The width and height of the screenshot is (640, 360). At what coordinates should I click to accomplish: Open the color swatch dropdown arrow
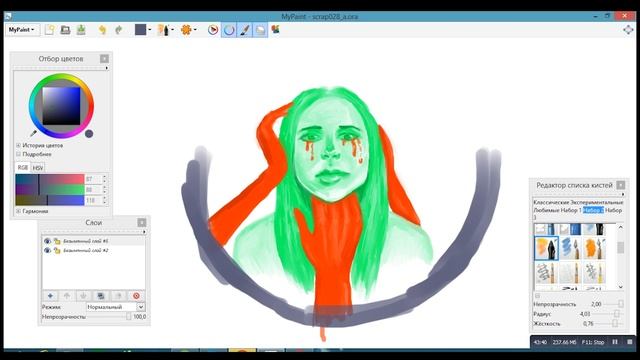point(150,30)
